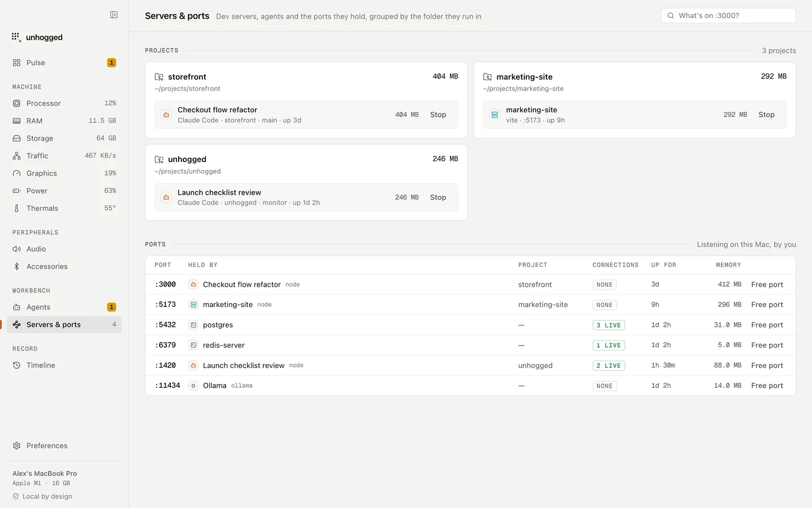Free port :5173

[x=767, y=305]
